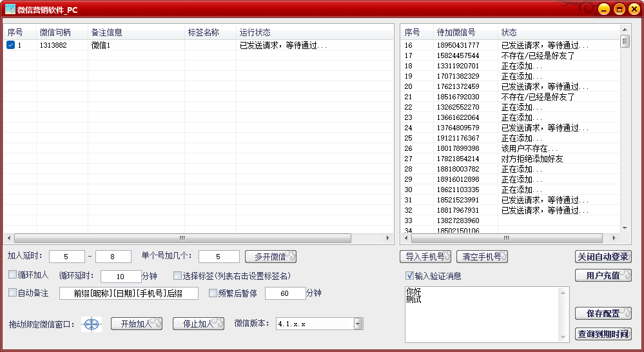Click the 清空手机号 button
This screenshot has width=644, height=352.
click(x=482, y=257)
